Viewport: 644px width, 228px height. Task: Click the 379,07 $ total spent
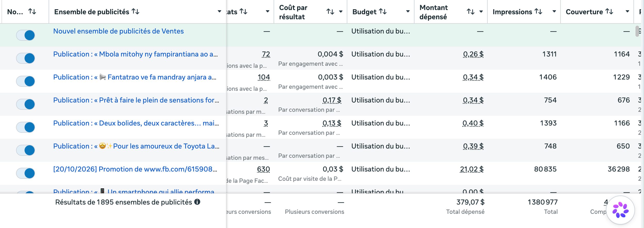point(470,202)
